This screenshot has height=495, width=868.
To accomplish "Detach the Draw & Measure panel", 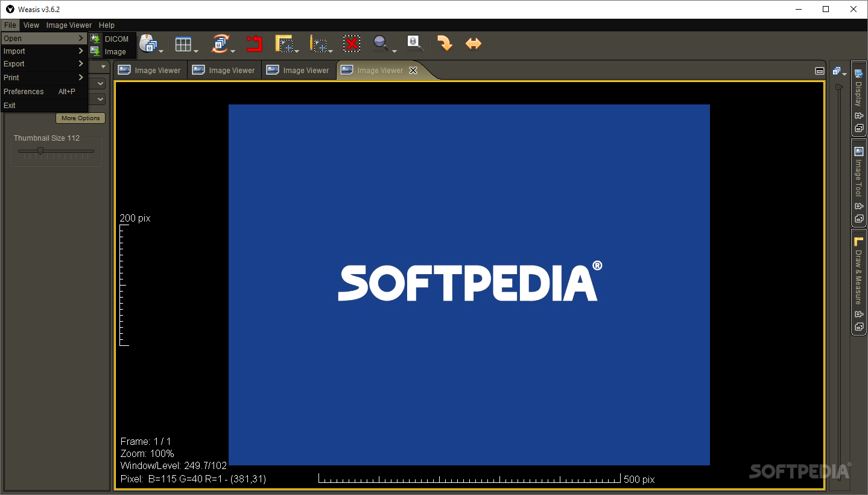I will [x=859, y=327].
